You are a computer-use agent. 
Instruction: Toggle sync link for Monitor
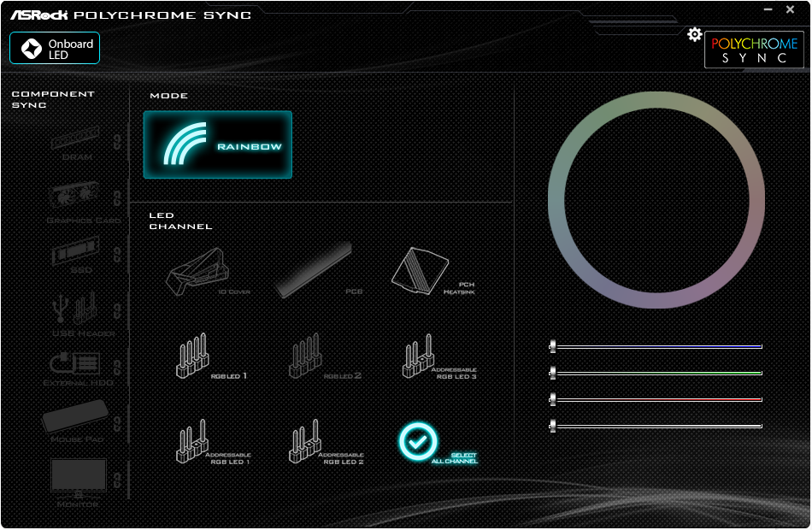[118, 480]
